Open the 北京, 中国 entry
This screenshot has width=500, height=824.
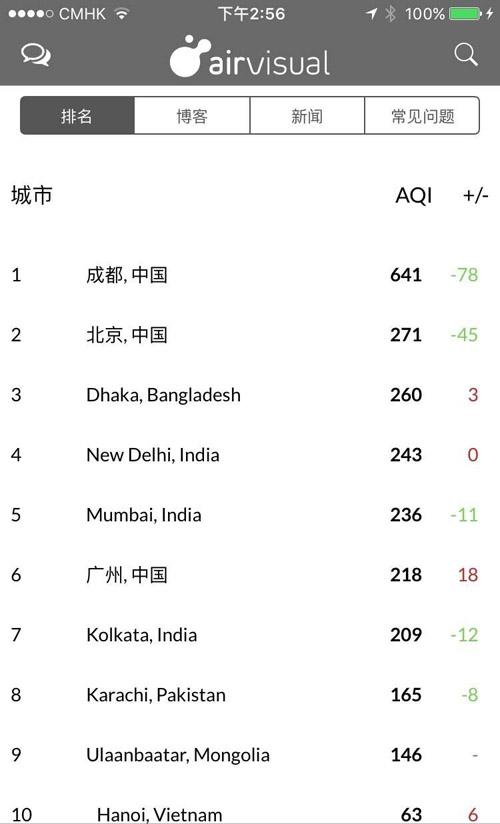250,335
